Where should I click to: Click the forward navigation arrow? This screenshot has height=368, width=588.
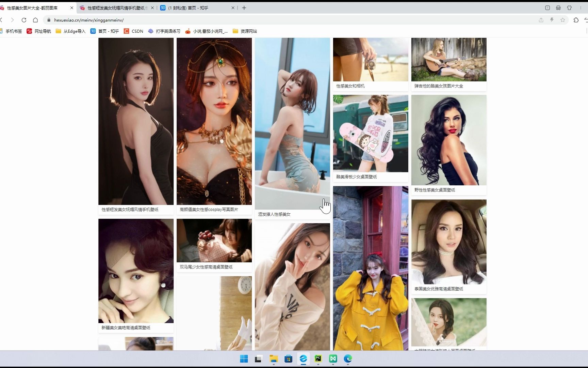(x=13, y=20)
